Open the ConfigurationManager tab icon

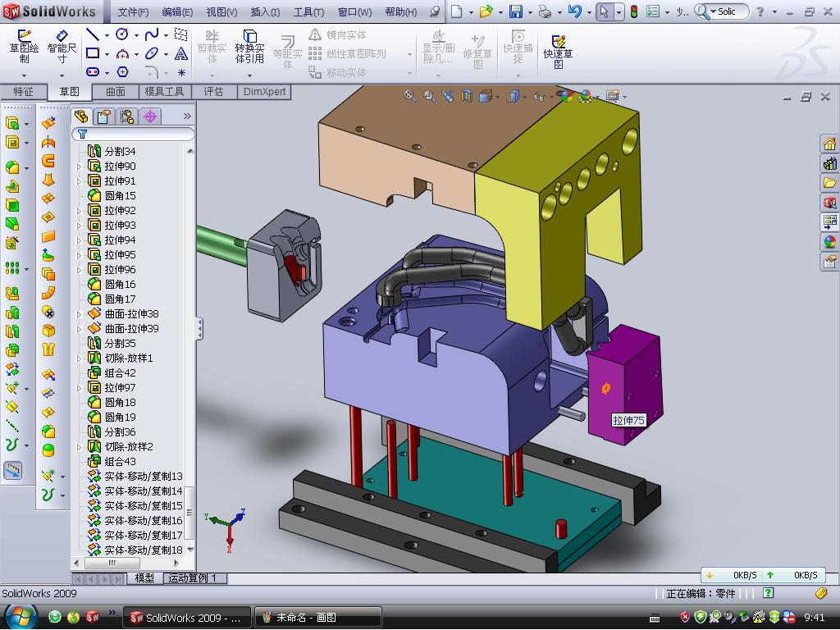click(x=126, y=116)
